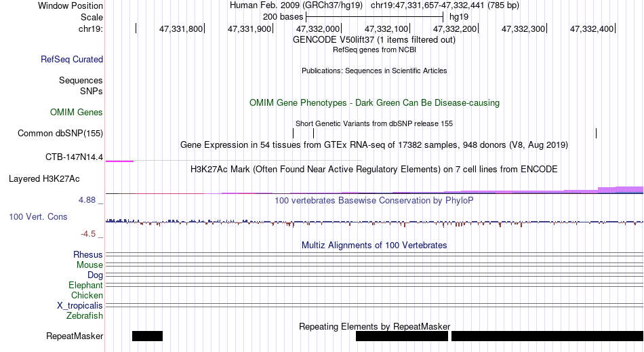Click the 47,332,200 ruler position
The image size is (644, 352).
pyautogui.click(x=455, y=28)
